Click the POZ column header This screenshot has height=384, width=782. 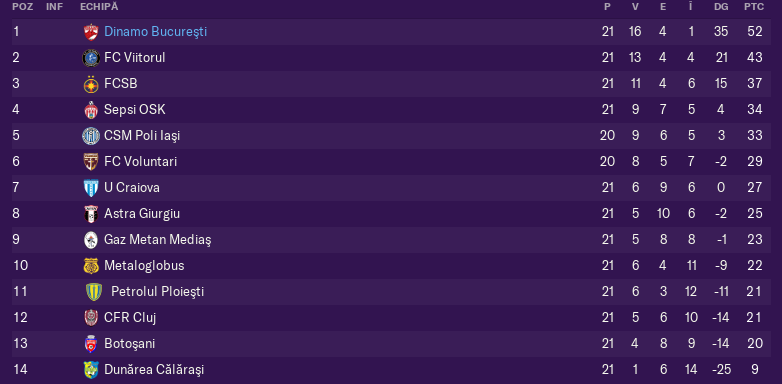tap(22, 7)
